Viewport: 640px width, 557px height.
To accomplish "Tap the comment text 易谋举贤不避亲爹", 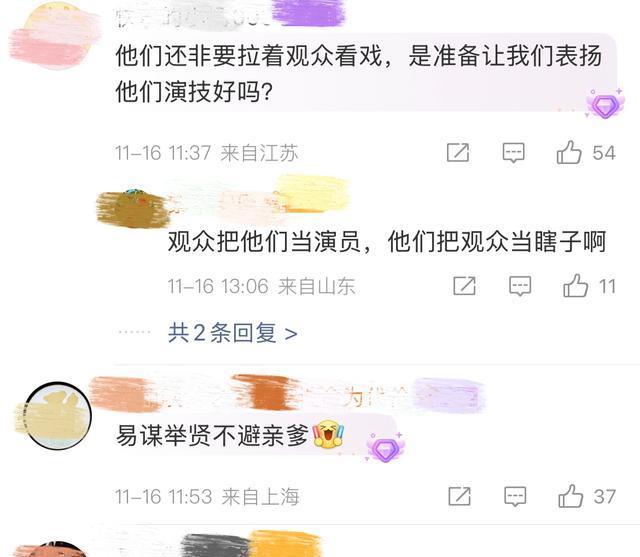I will (x=212, y=436).
